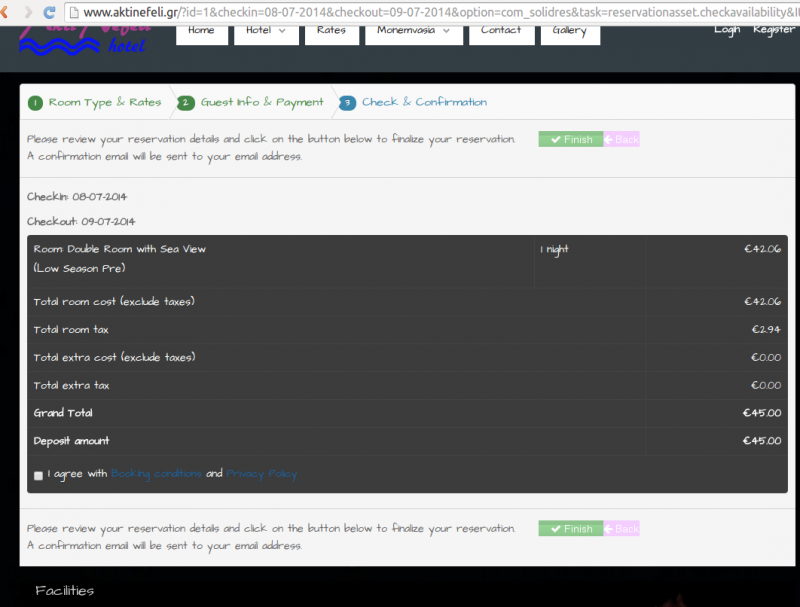The height and width of the screenshot is (607, 800).
Task: Click the step 3 number circle
Action: [x=347, y=103]
